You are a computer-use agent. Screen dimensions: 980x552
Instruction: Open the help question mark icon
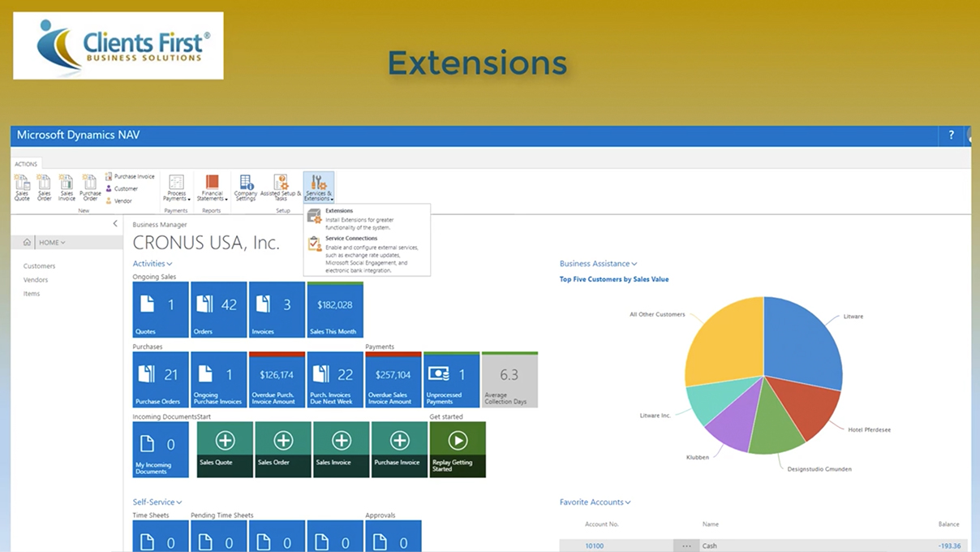pos(952,135)
